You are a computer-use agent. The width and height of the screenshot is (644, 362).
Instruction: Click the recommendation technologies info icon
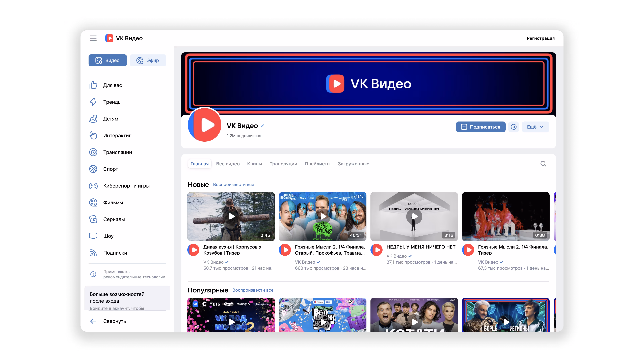point(93,274)
